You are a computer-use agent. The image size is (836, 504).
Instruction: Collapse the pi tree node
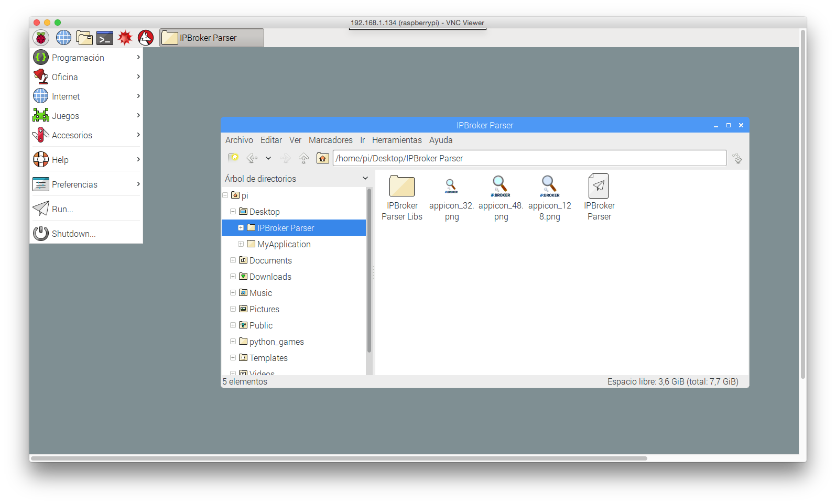coord(225,195)
